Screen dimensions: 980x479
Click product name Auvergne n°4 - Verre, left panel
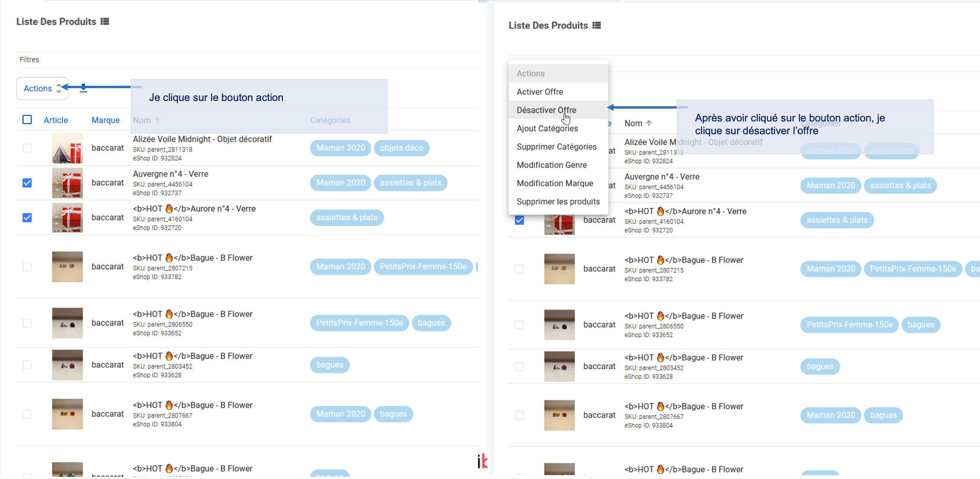[x=170, y=174]
